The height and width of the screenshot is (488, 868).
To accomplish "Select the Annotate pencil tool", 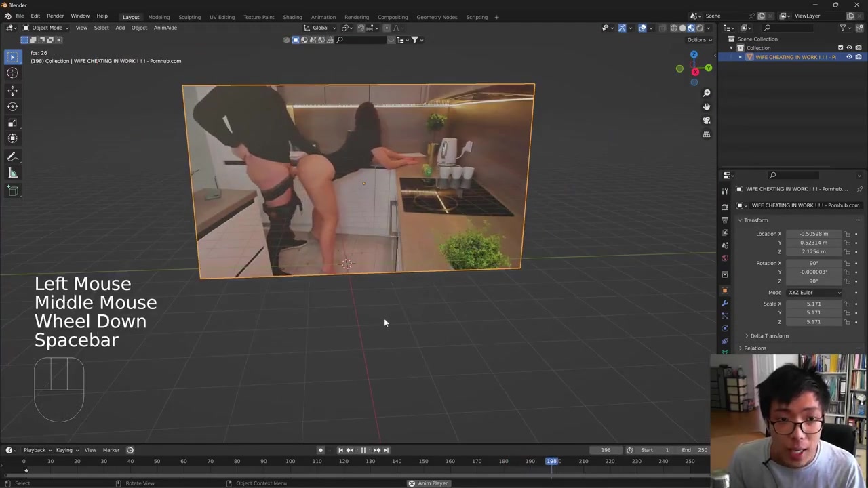I will 12,157.
